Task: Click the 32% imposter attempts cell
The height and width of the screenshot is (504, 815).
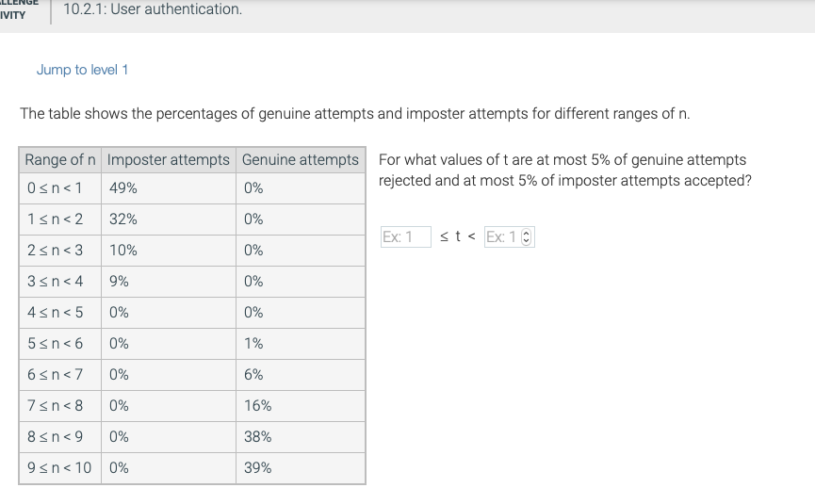Action: tap(169, 219)
